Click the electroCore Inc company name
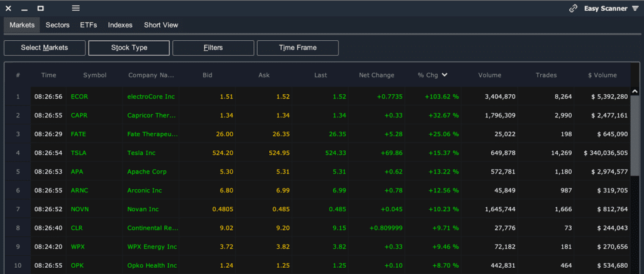The image size is (644, 274). point(151,97)
